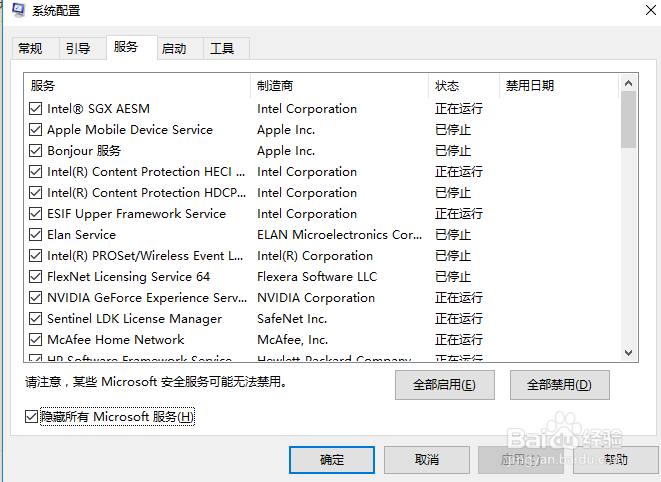This screenshot has width=661, height=482.
Task: Click 正在运行 status in Intel® SGX AESM row
Action: point(459,109)
